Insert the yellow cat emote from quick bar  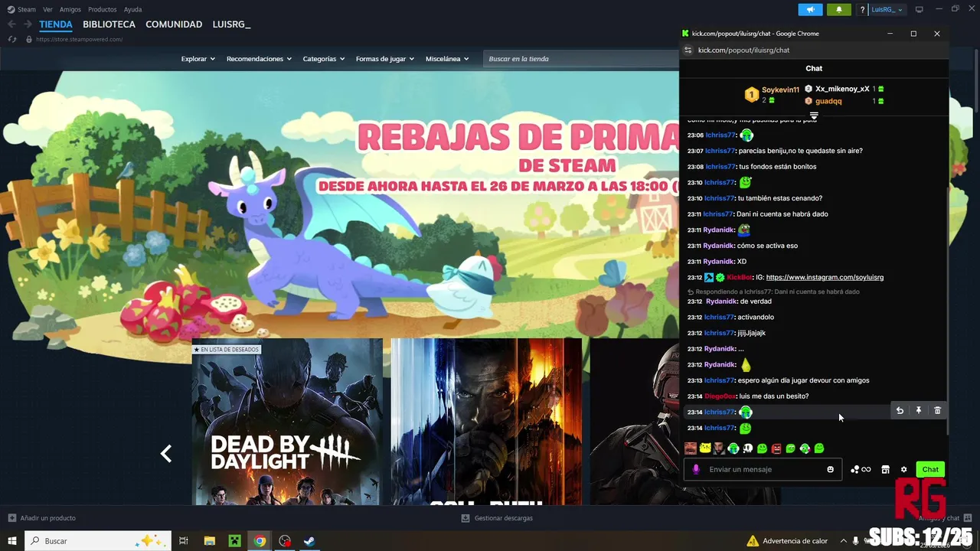[x=705, y=448]
